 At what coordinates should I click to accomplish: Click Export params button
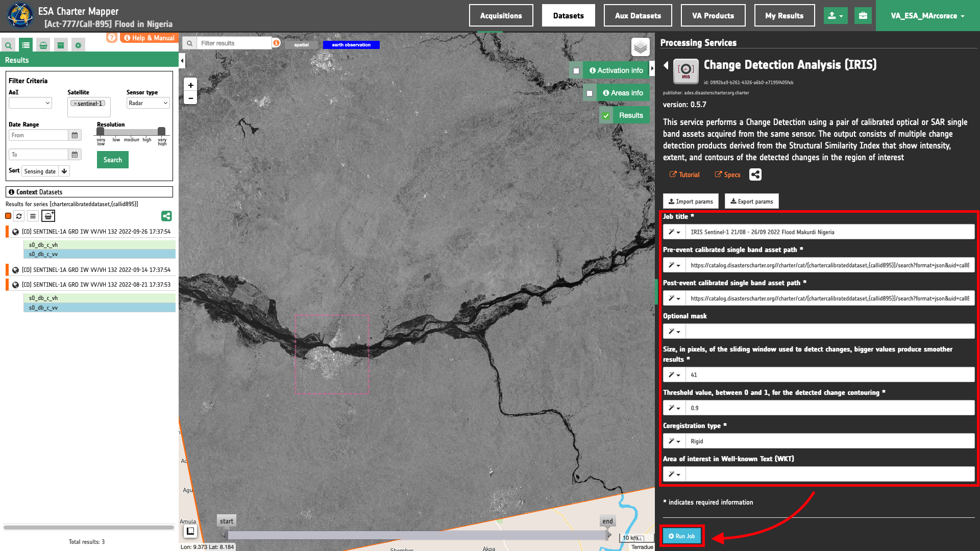click(x=751, y=202)
